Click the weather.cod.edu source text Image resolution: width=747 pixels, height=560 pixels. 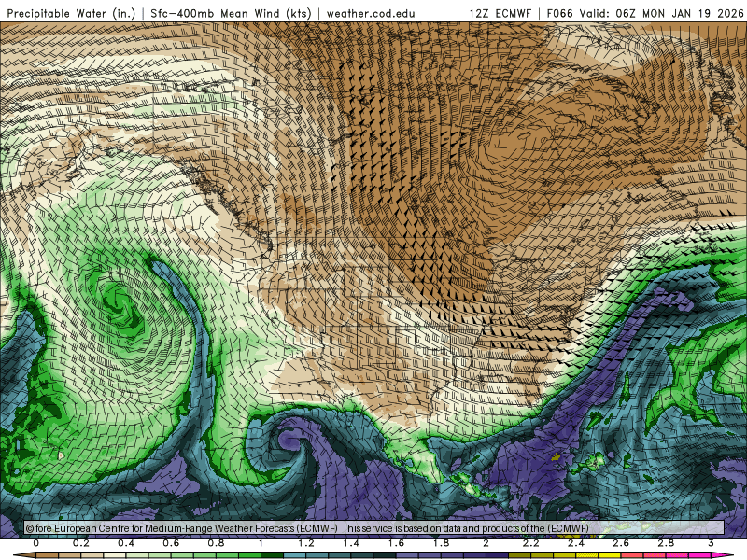[371, 14]
